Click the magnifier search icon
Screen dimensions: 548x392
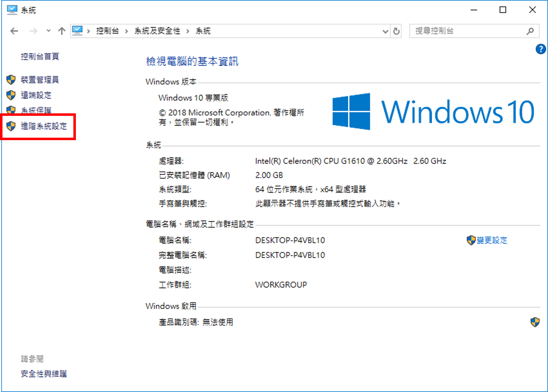[x=530, y=31]
